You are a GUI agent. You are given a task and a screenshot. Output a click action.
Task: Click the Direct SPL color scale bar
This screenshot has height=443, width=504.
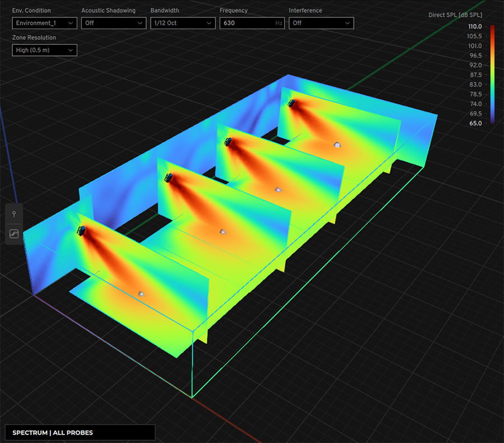coord(492,74)
